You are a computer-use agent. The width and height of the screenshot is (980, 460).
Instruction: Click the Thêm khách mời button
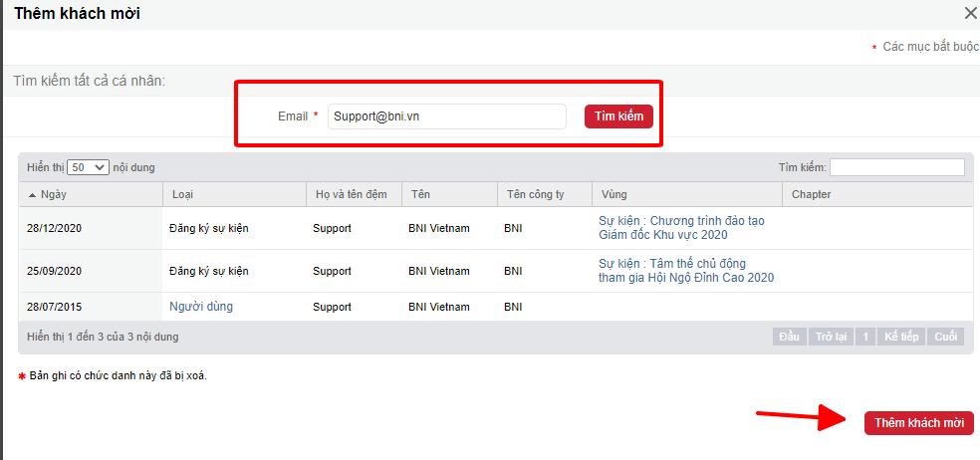918,423
